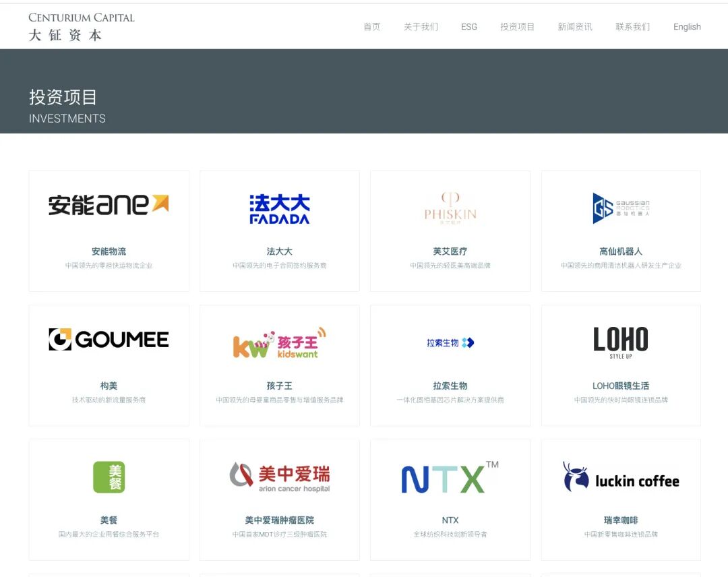The height and width of the screenshot is (577, 728).
Task: Click the 安能 ANE logo
Action: [109, 205]
